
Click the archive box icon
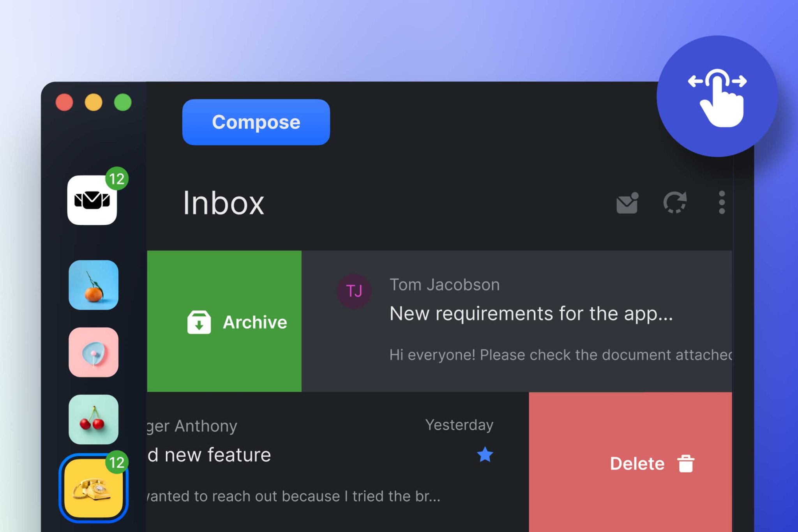tap(199, 321)
